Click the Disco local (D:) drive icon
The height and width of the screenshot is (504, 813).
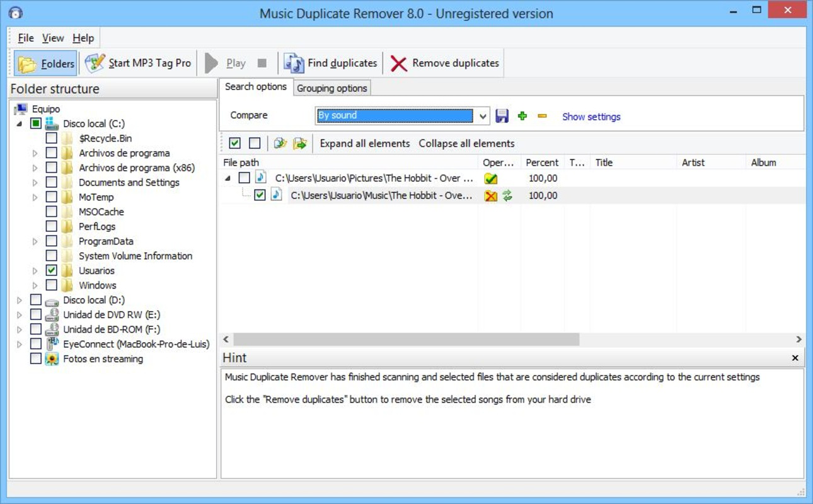52,301
